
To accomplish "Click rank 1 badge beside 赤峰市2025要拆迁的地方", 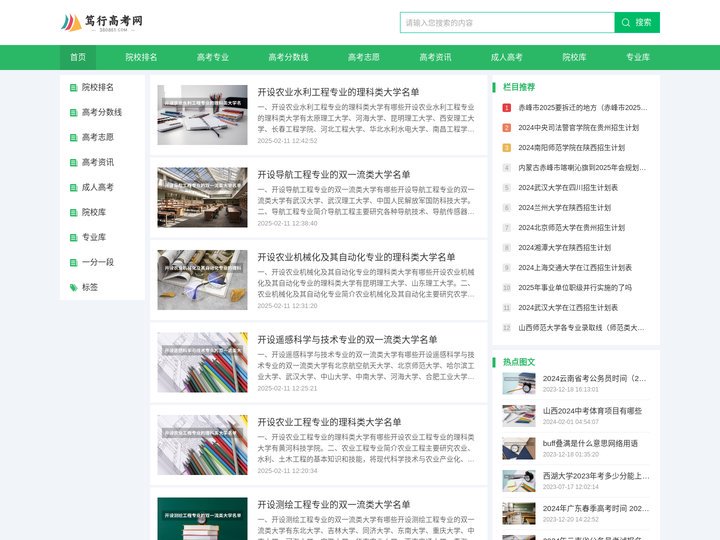I will click(x=506, y=108).
